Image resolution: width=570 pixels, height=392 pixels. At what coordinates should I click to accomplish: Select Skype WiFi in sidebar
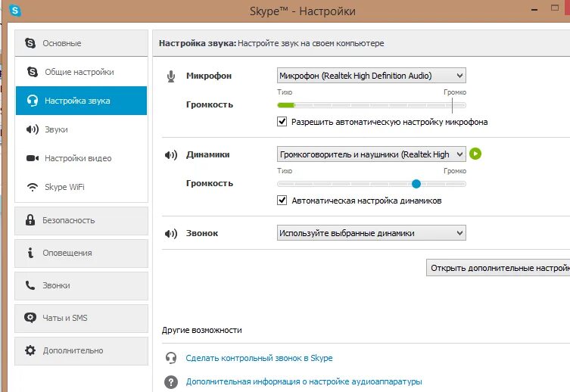pyautogui.click(x=82, y=187)
